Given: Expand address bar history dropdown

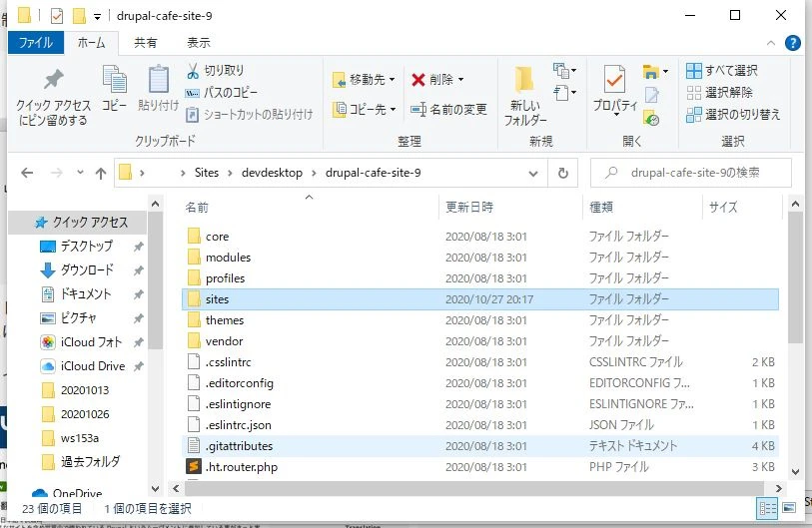Looking at the screenshot, I should pyautogui.click(x=533, y=174).
